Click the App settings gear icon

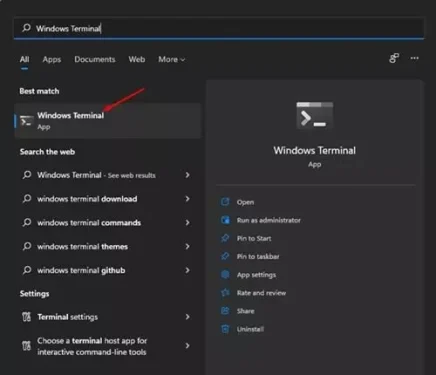pos(225,274)
